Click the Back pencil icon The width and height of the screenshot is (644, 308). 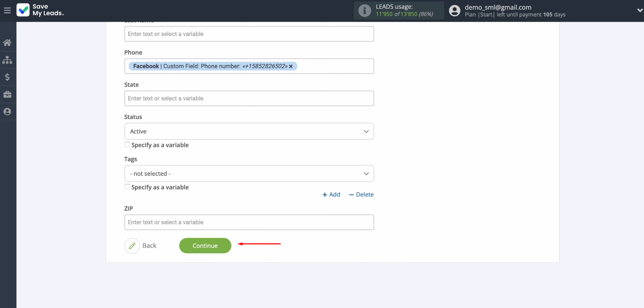coord(132,246)
